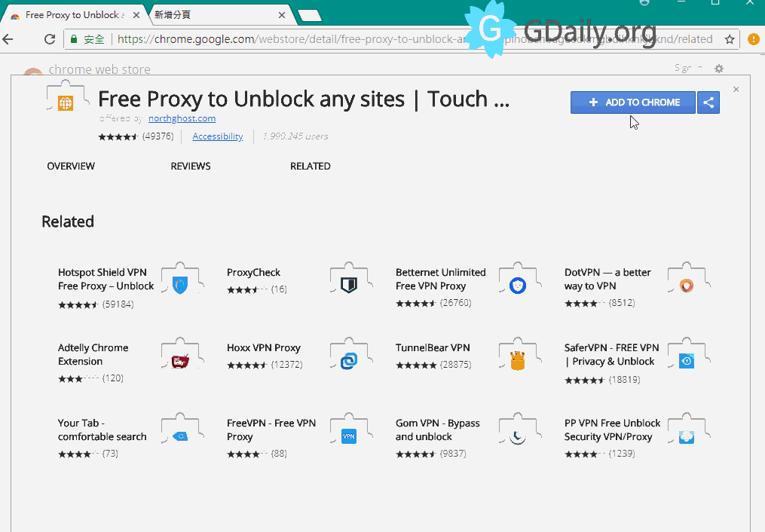Click the Betternet Unlimited VPN icon

518,286
